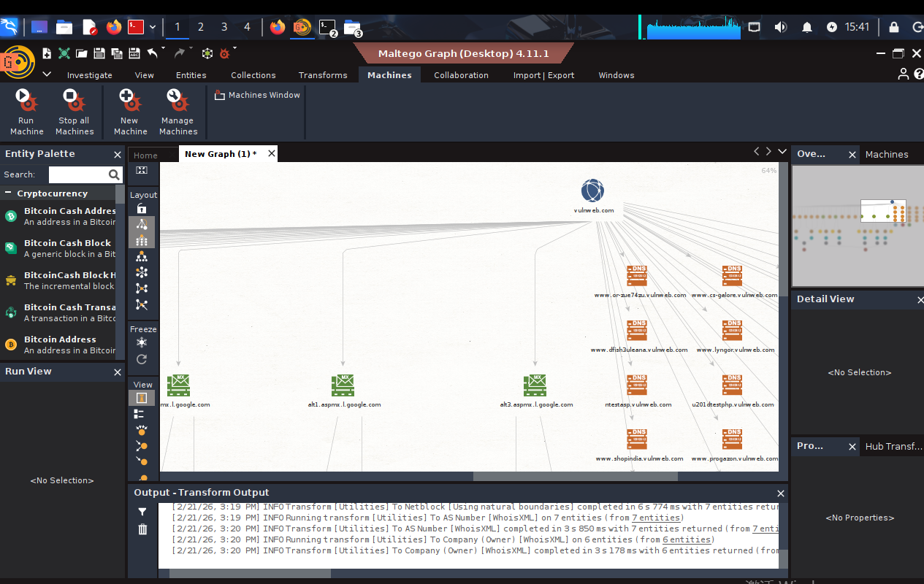Open the Windows ribbon tab
This screenshot has height=584, width=924.
pos(616,75)
